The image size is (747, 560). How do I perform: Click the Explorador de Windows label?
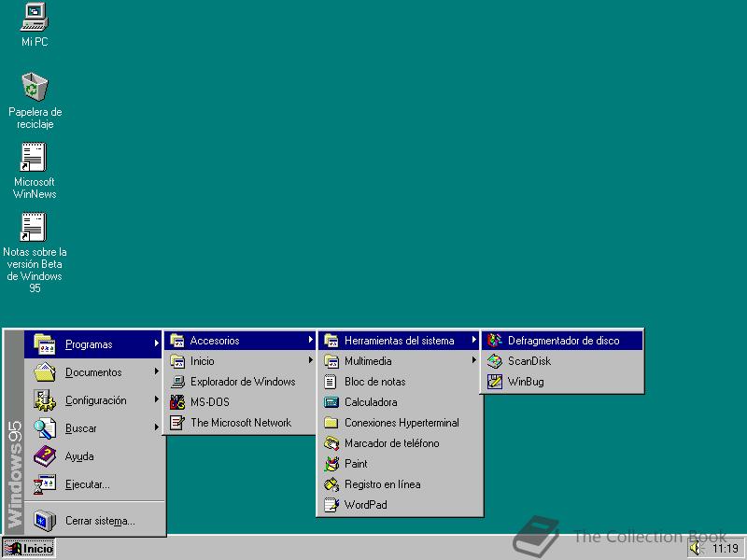point(243,382)
